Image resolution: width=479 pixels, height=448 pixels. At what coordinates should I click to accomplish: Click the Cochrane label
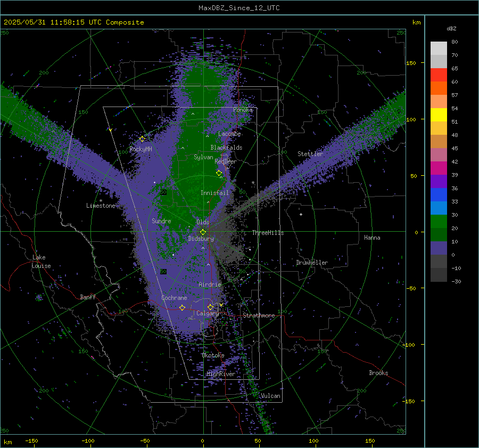pos(174,298)
